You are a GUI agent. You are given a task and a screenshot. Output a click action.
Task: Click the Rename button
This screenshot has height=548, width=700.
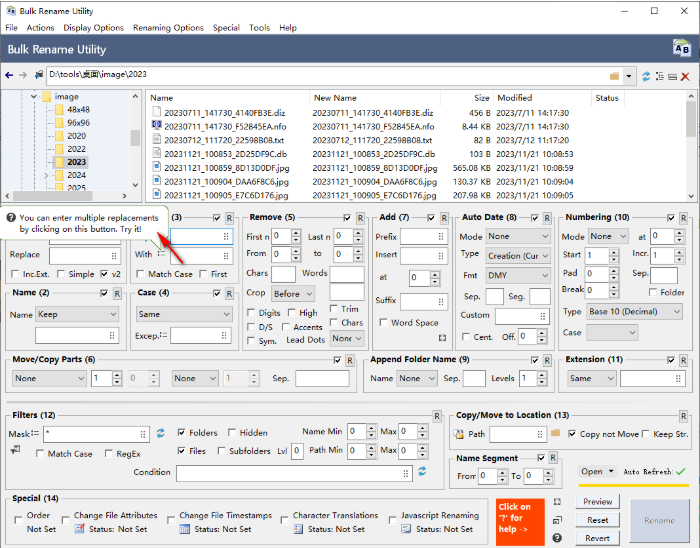[659, 520]
